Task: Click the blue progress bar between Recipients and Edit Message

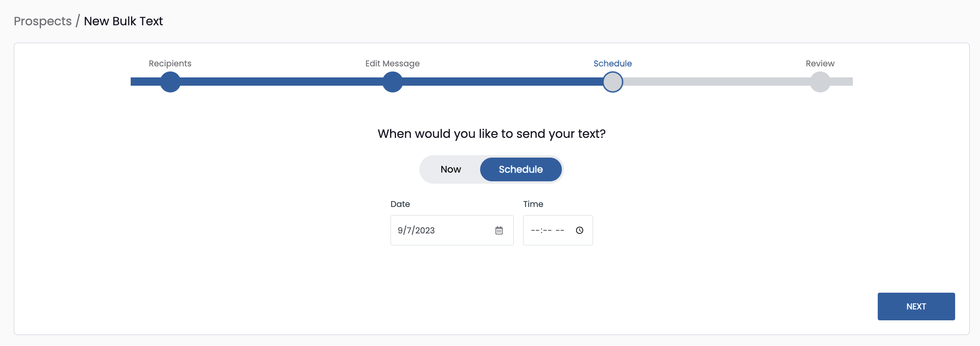Action: pos(281,82)
